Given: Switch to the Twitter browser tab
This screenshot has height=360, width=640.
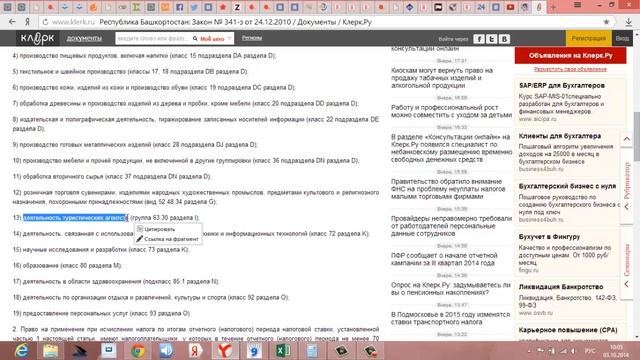Looking at the screenshot, I should (x=194, y=7).
